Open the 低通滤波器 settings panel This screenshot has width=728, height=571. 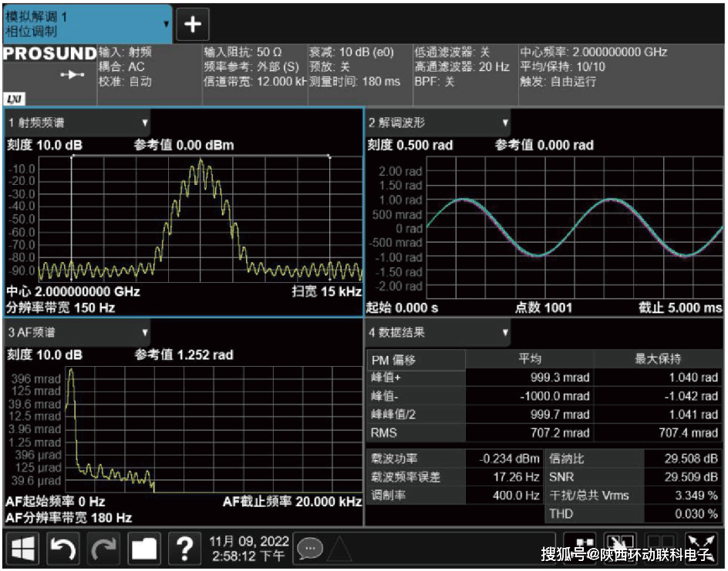[463, 66]
